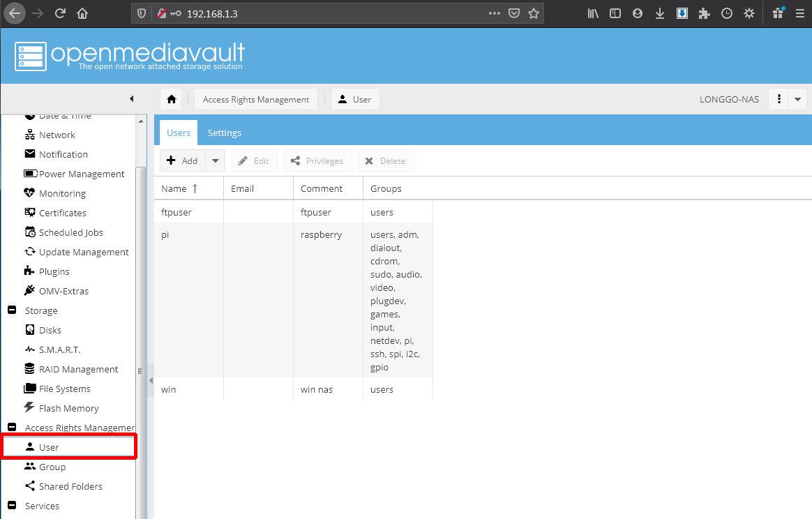The image size is (812, 519).
Task: Click the Privileges button
Action: pos(317,160)
